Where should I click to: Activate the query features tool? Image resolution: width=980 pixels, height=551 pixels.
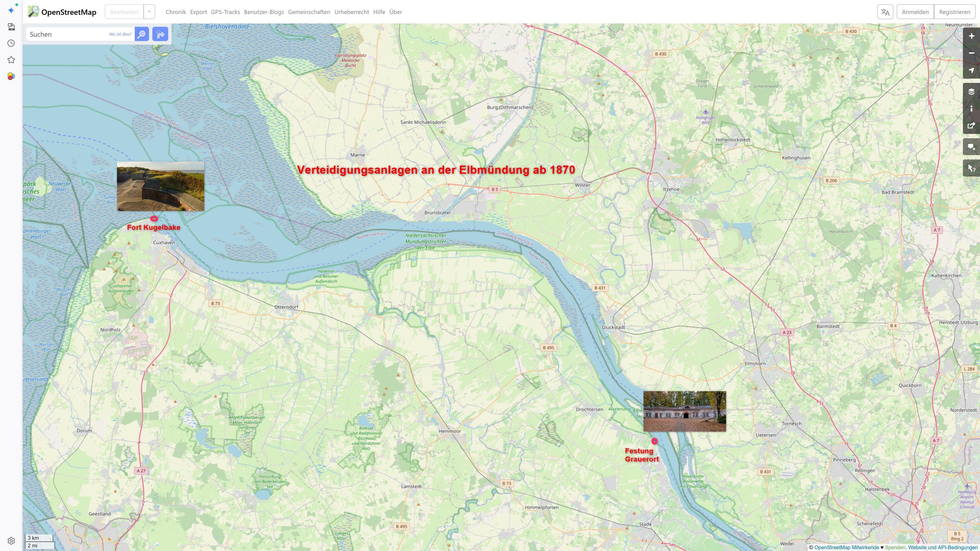click(971, 168)
